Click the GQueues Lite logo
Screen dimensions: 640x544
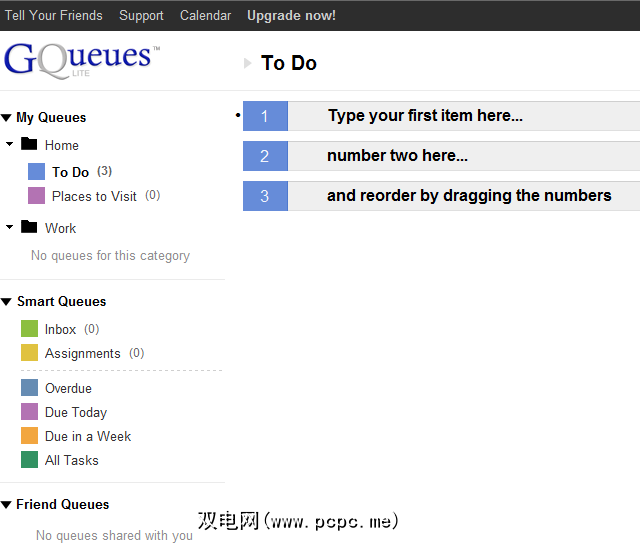pos(80,59)
